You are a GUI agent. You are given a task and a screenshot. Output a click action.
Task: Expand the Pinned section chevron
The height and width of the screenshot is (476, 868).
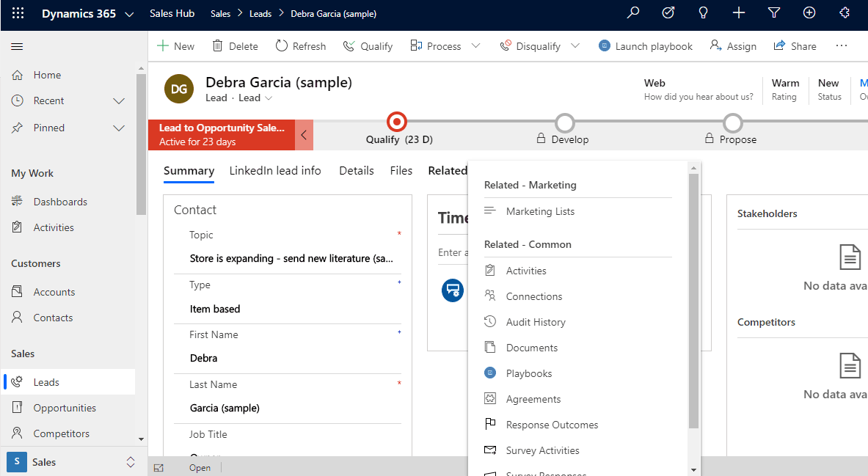pyautogui.click(x=118, y=128)
